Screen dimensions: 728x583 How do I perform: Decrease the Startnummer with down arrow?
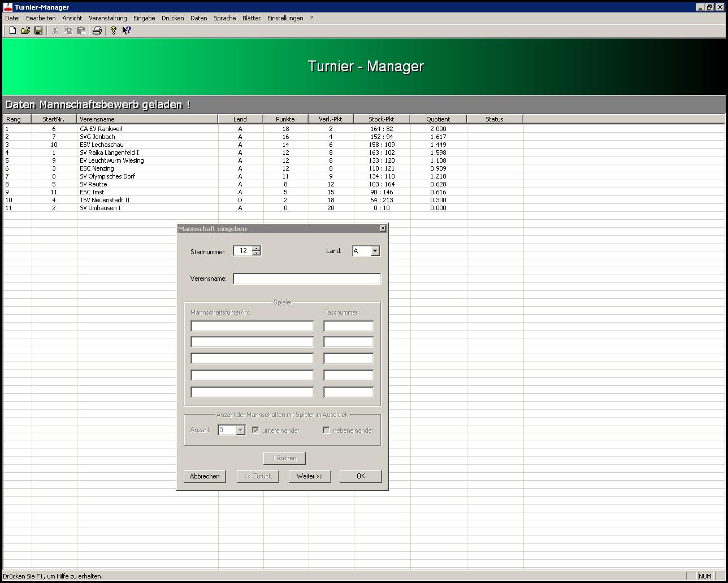(x=256, y=253)
